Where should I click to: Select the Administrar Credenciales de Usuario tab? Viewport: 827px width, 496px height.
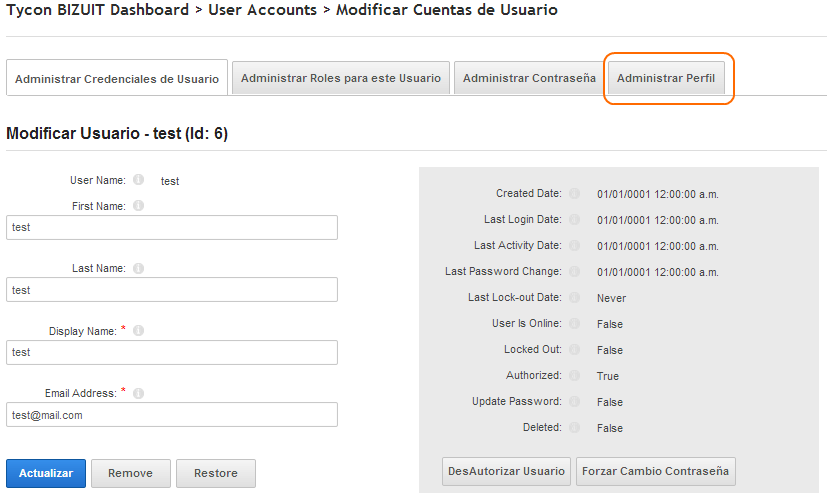pyautogui.click(x=117, y=79)
